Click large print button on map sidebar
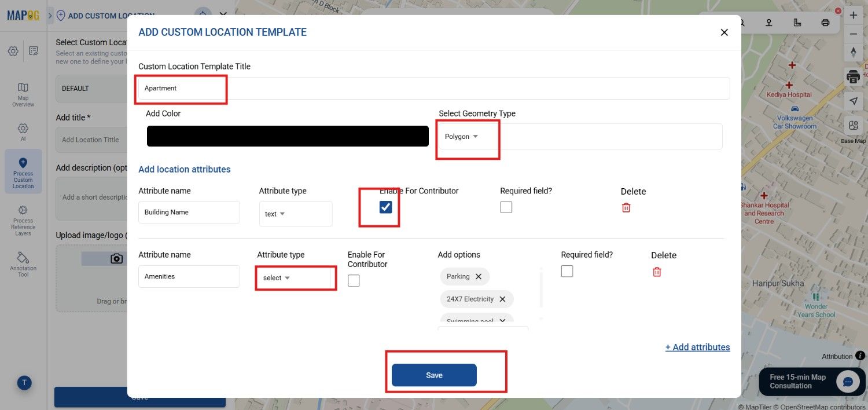 854,76
